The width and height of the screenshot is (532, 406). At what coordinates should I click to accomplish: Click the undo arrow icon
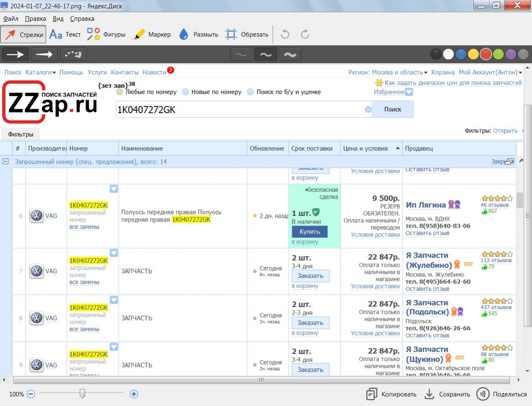(285, 34)
